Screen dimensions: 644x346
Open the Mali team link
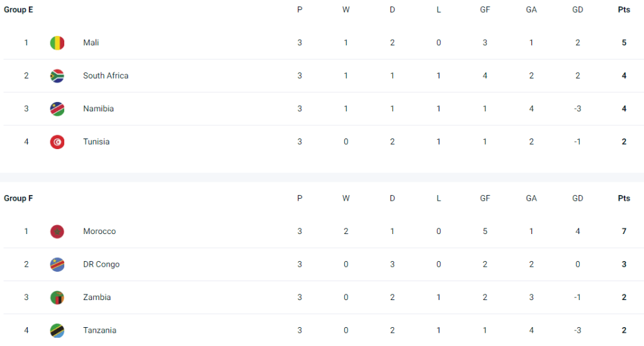click(91, 43)
